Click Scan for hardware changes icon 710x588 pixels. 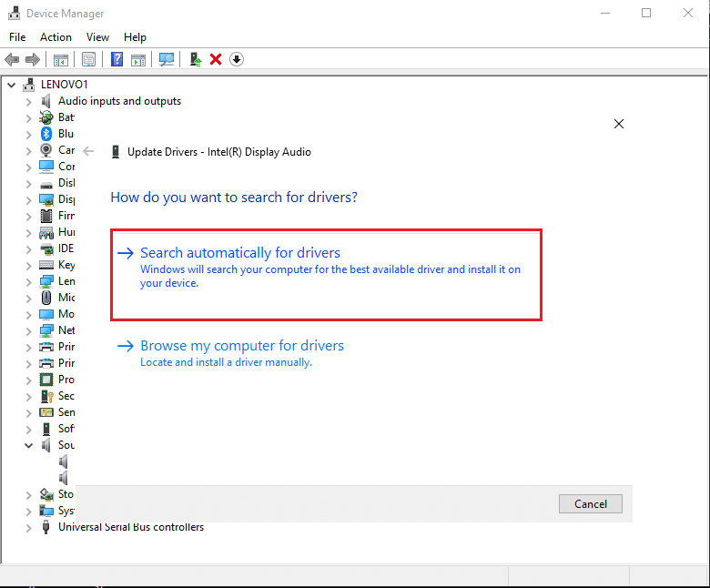pos(167,59)
